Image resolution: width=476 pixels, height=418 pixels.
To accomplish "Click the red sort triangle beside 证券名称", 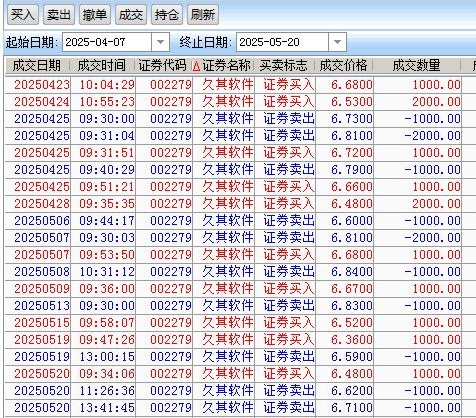I will click(x=197, y=67).
